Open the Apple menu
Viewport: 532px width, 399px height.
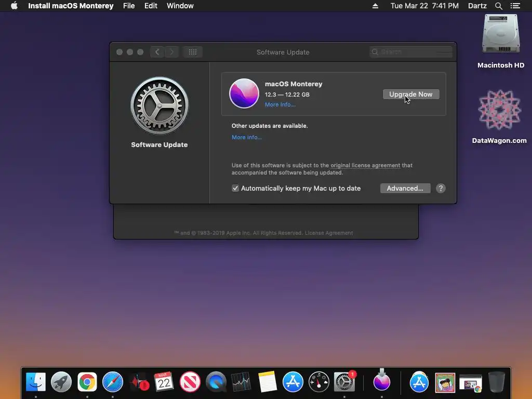[14, 6]
